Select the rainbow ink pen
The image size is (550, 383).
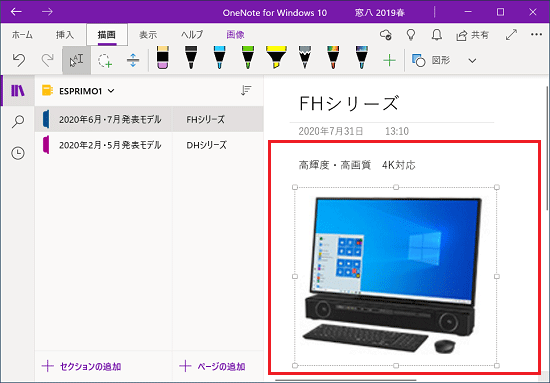333,58
